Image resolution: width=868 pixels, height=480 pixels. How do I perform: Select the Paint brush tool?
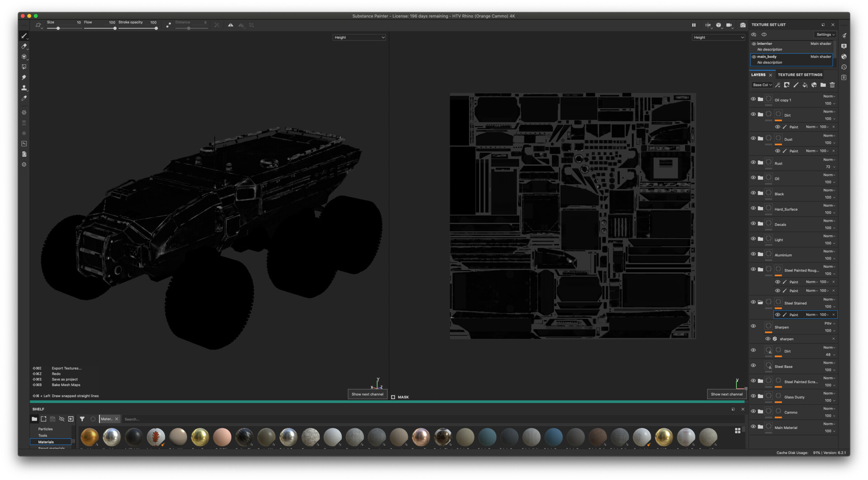(x=24, y=36)
